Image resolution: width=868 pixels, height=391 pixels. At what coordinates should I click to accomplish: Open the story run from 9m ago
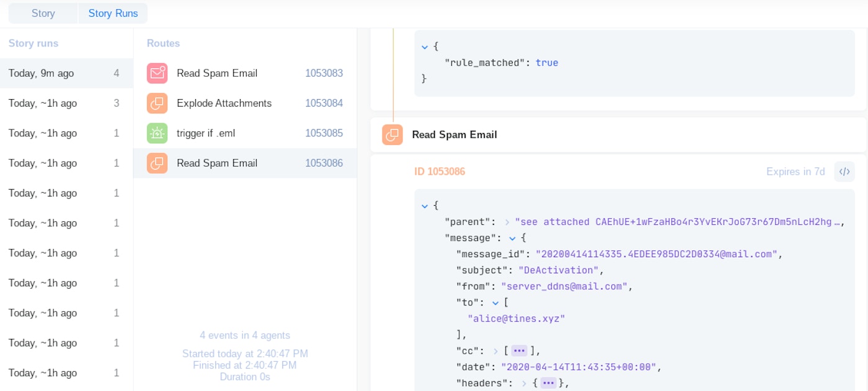pos(66,73)
